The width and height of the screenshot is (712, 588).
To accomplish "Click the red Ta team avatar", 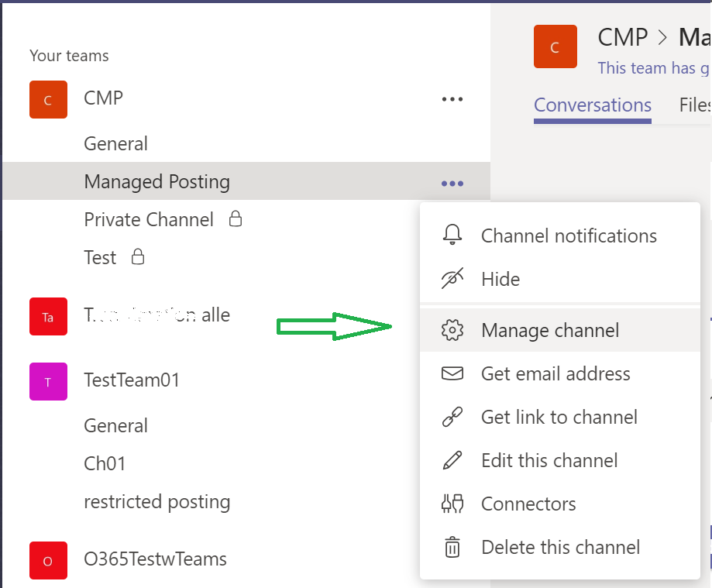I will [49, 317].
